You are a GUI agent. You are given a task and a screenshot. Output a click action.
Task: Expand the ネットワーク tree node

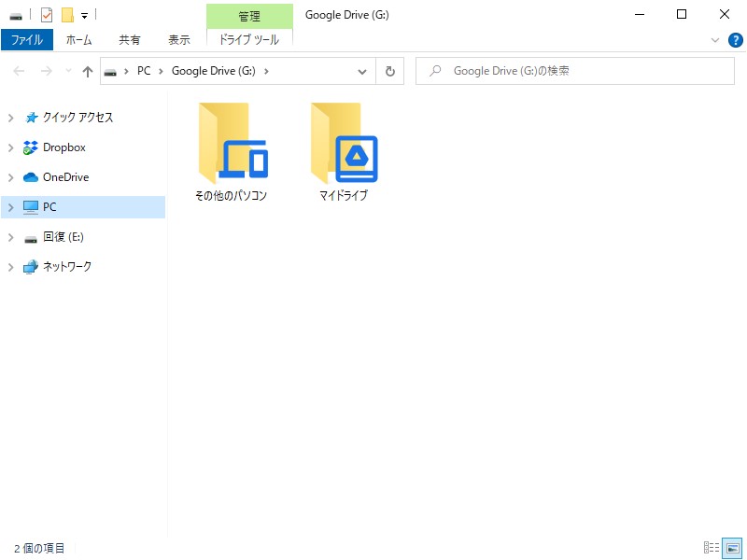10,267
